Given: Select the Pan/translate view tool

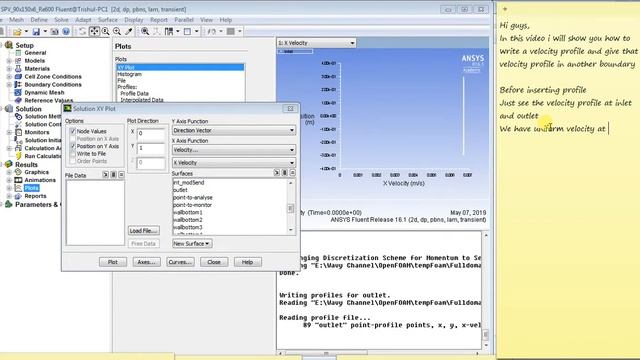Looking at the screenshot, I should (94, 31).
